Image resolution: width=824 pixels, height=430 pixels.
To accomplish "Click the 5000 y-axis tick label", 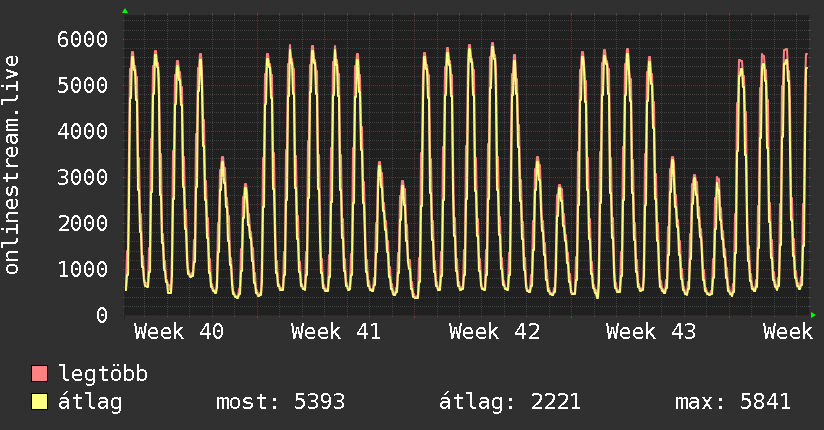I will click(x=83, y=85).
